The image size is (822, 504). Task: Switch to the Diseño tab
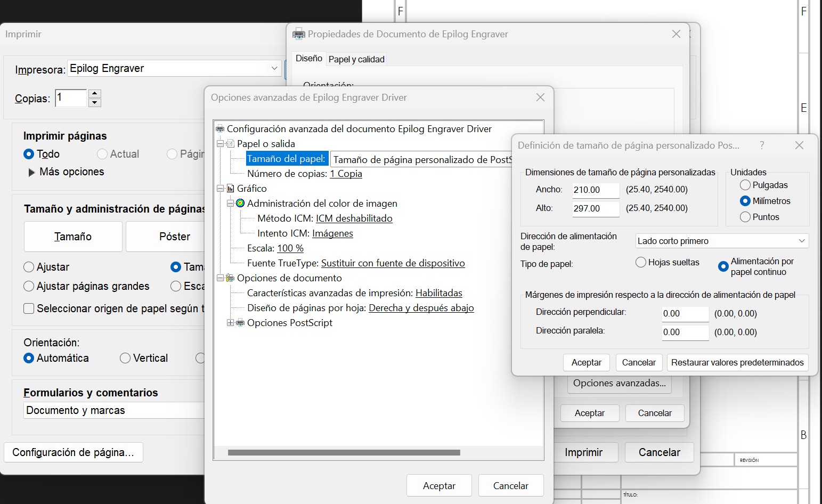tap(309, 59)
